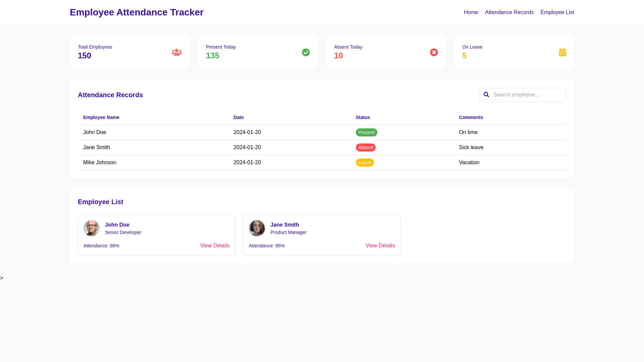Viewport: 644px width, 362px height.
Task: Click the red Absent status badge
Action: 366,147
